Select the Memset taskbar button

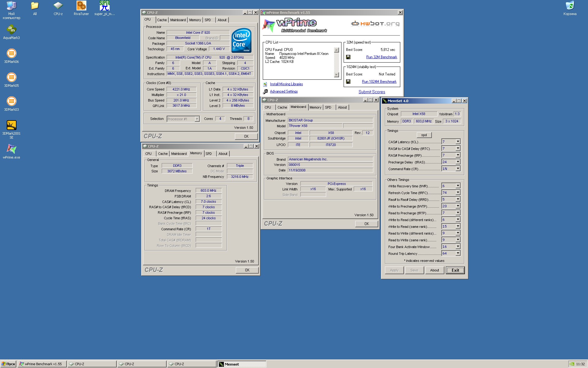(x=242, y=364)
